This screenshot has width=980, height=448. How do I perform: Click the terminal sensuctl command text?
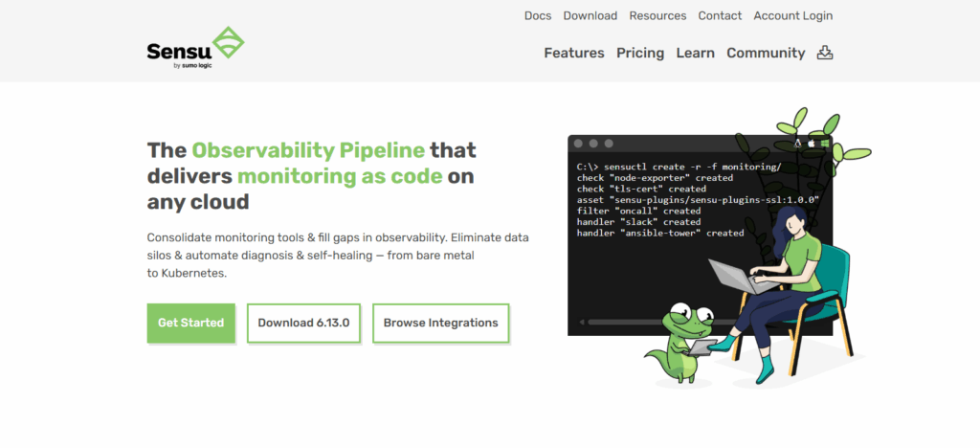click(679, 167)
